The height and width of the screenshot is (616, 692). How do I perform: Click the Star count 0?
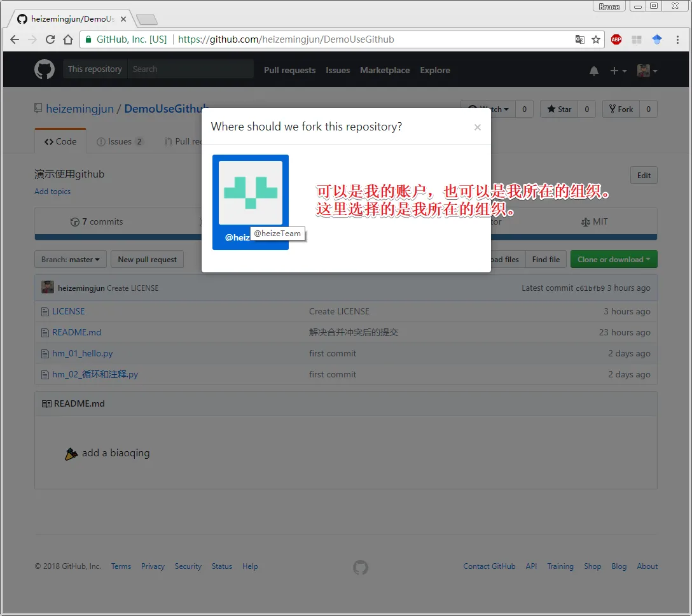[x=586, y=109]
